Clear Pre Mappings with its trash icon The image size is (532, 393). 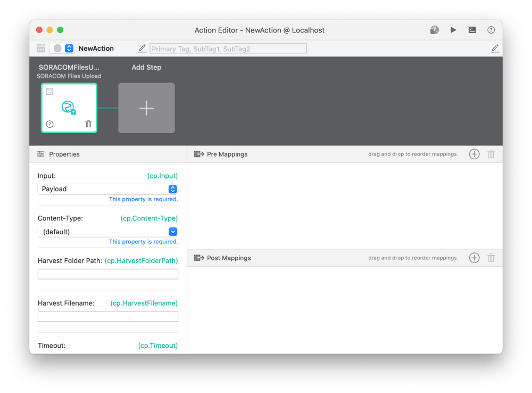[x=491, y=154]
